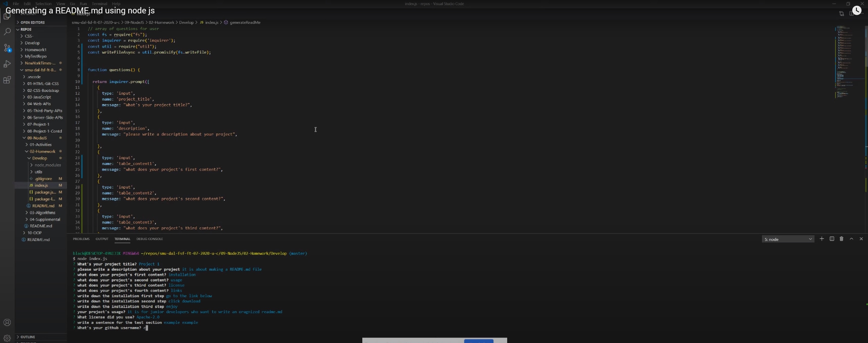Open the Accounts menu icon
Image resolution: width=868 pixels, height=343 pixels.
(7, 323)
